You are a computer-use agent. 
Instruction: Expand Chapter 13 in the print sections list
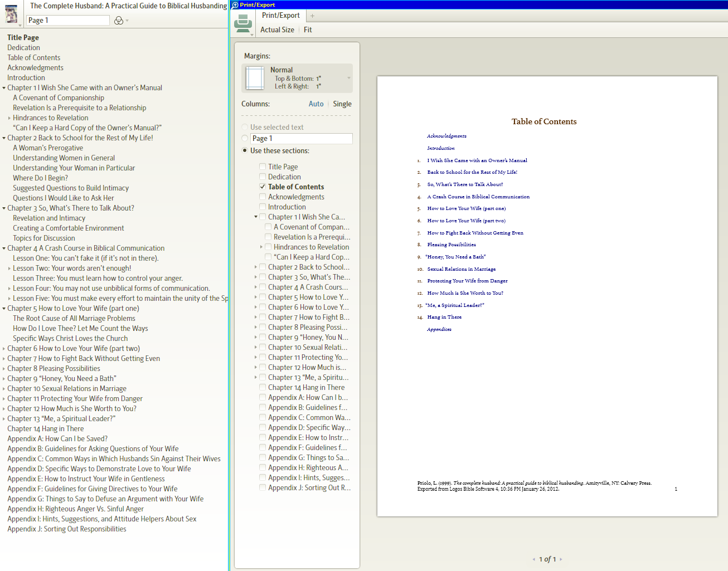click(x=256, y=377)
